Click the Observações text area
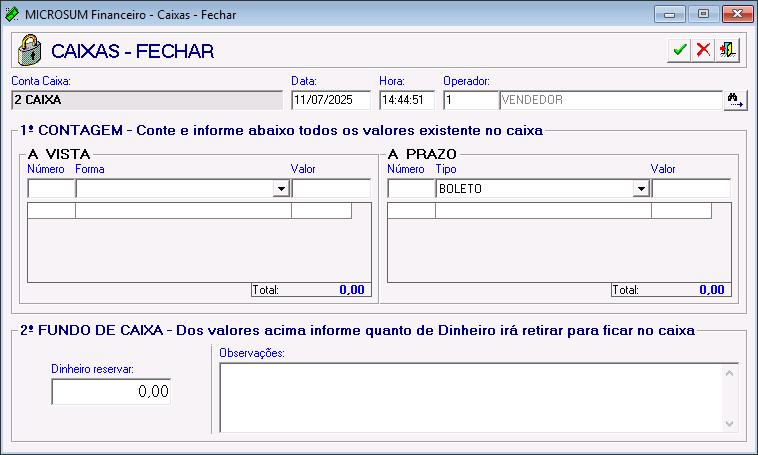Screen dimensions: 758x455 (470, 397)
